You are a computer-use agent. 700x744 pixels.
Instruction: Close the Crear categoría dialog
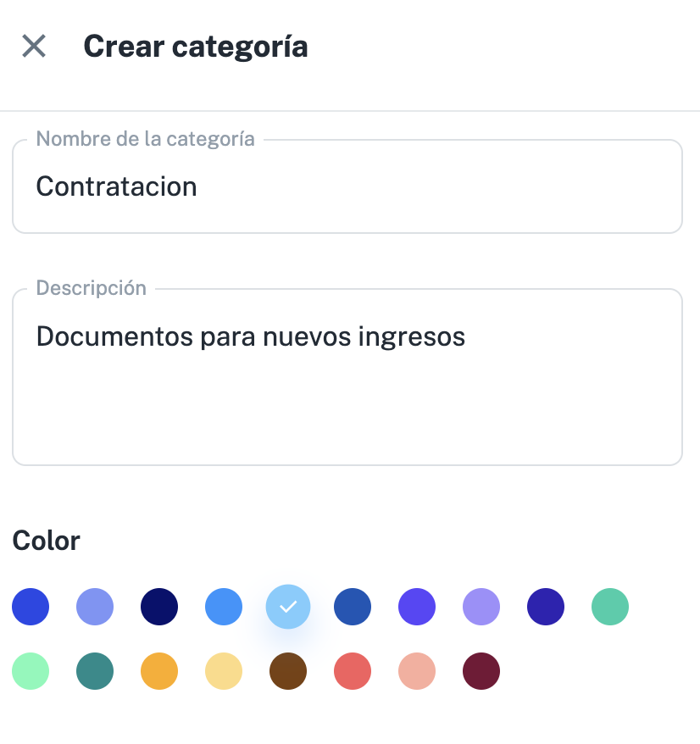[x=34, y=46]
